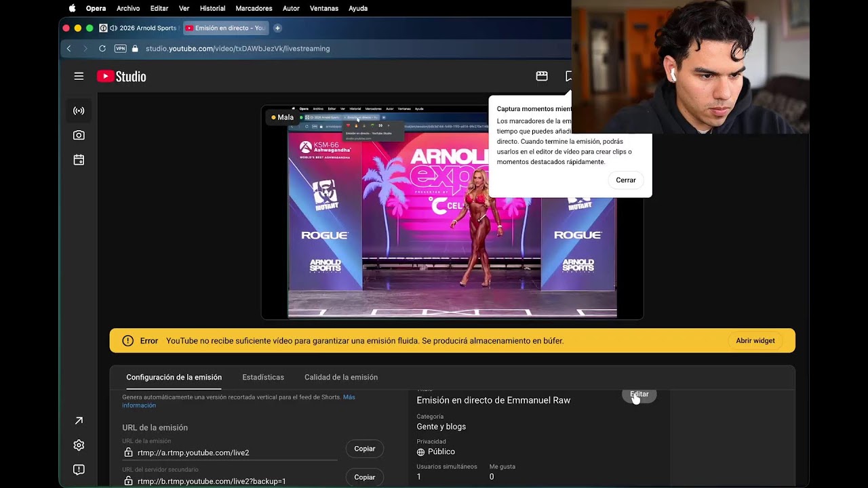
Task: Open the Opera menu in menu bar
Action: 96,8
